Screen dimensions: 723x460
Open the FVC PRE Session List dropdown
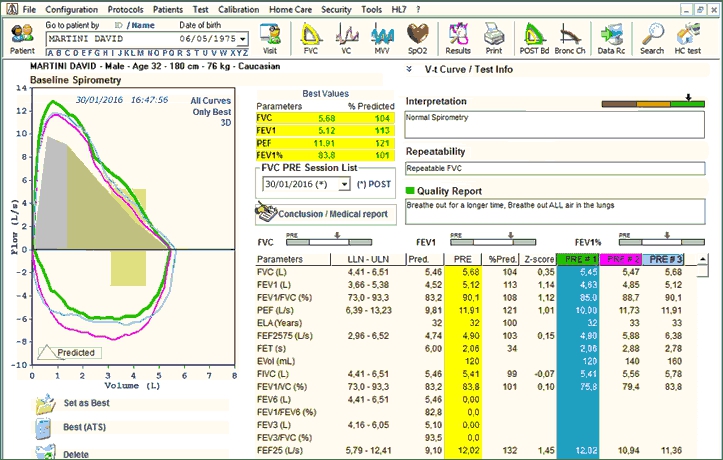pos(344,185)
